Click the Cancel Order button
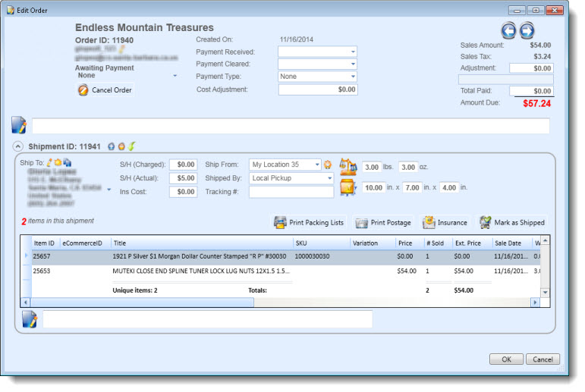 (105, 90)
